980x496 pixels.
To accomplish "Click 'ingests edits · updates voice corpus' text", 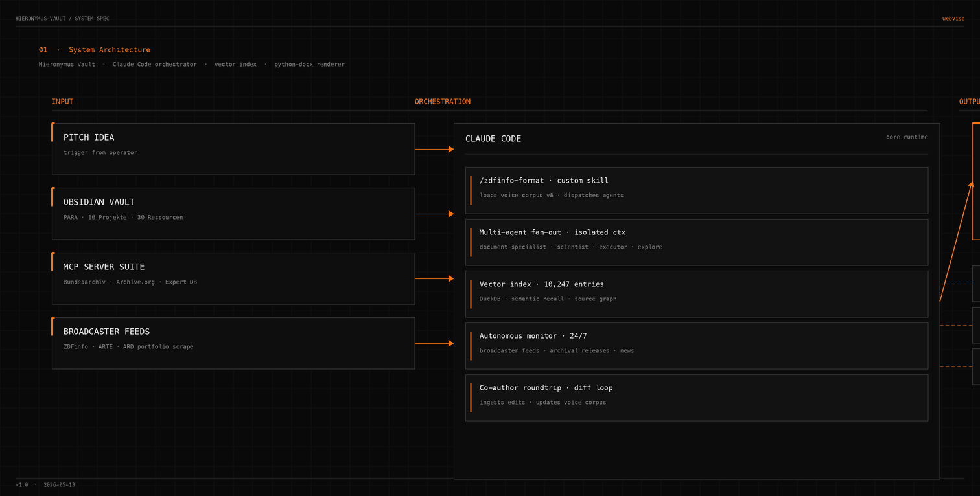I will 543,403.
